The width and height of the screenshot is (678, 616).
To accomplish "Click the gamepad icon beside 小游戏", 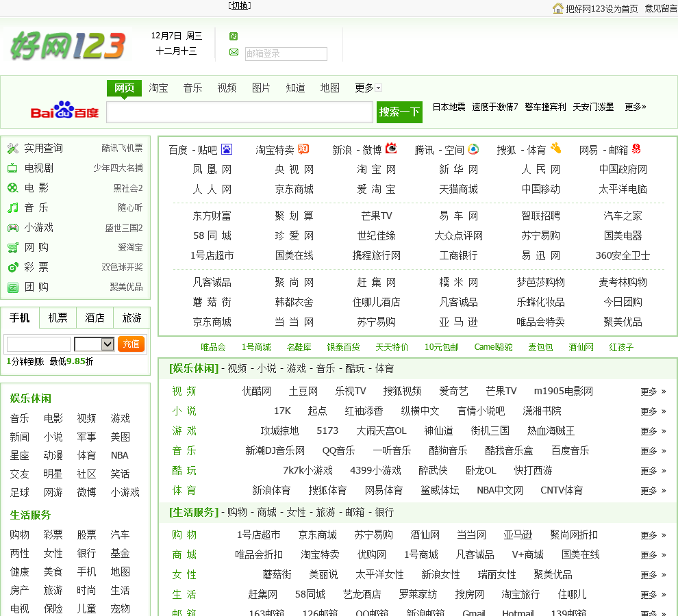I will pyautogui.click(x=12, y=227).
